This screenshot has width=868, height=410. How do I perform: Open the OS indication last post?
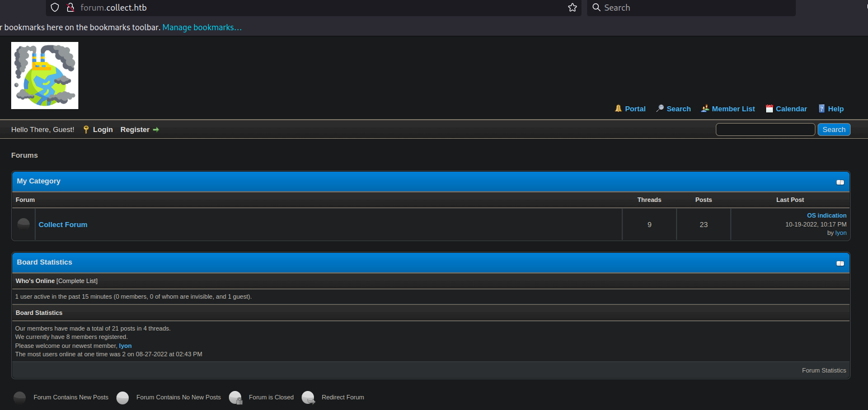826,215
